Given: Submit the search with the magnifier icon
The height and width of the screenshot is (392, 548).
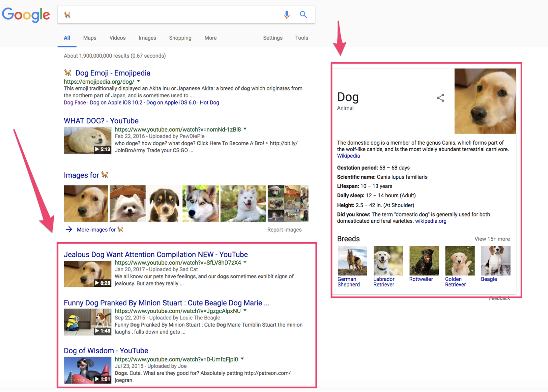Looking at the screenshot, I should coord(303,14).
